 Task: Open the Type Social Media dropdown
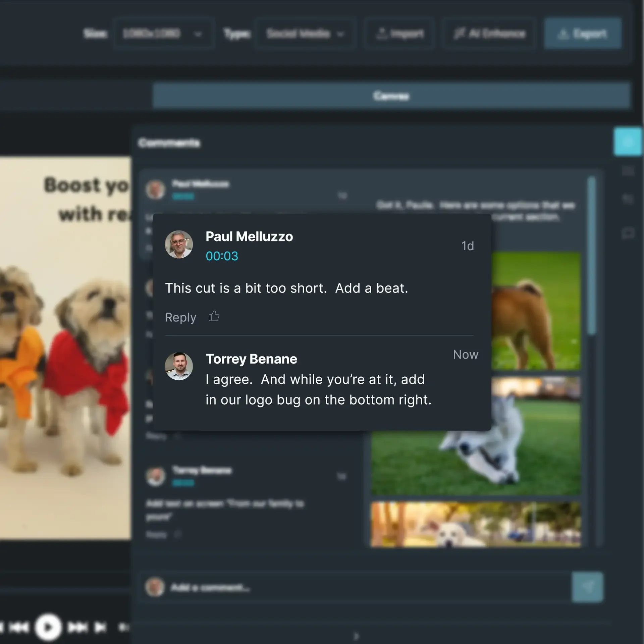click(305, 34)
